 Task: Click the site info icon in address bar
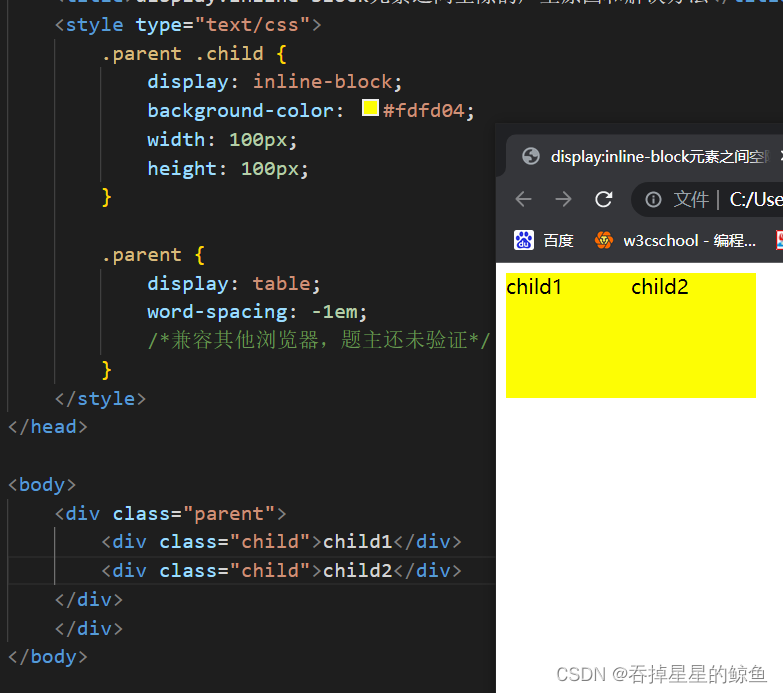tap(653, 200)
